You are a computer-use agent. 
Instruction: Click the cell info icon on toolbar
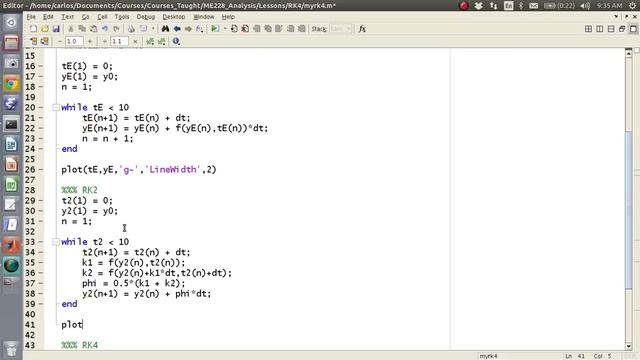(x=176, y=41)
